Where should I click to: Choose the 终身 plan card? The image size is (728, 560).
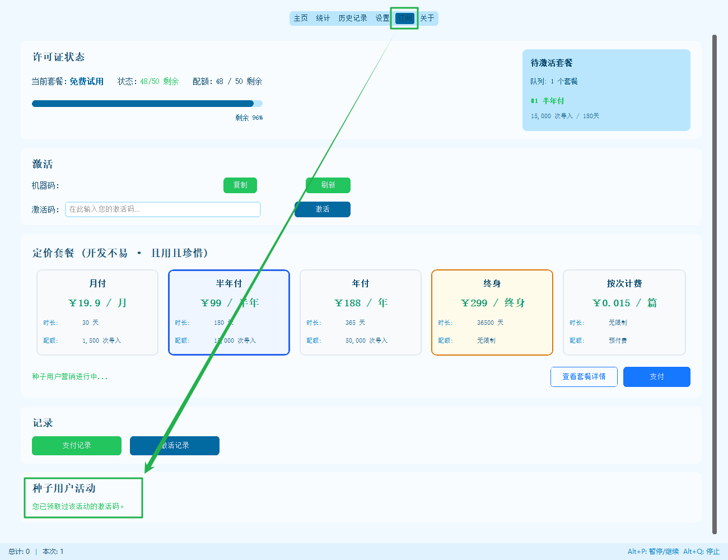click(x=492, y=312)
